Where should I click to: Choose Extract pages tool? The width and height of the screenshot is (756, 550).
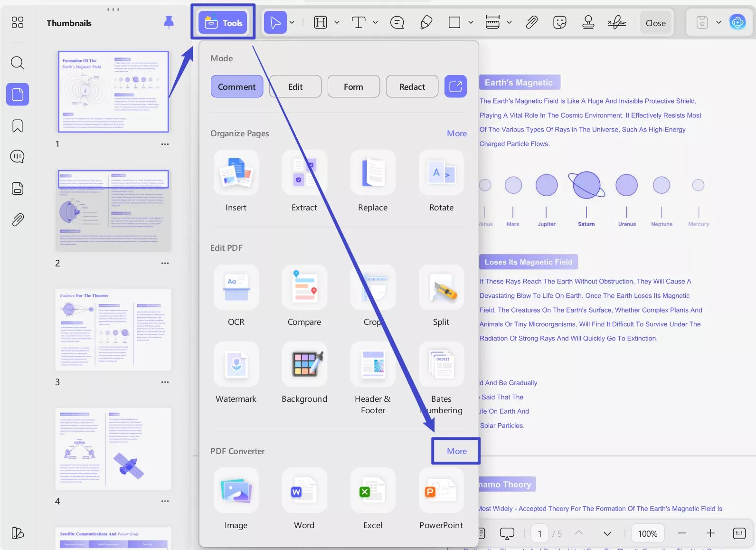point(304,181)
